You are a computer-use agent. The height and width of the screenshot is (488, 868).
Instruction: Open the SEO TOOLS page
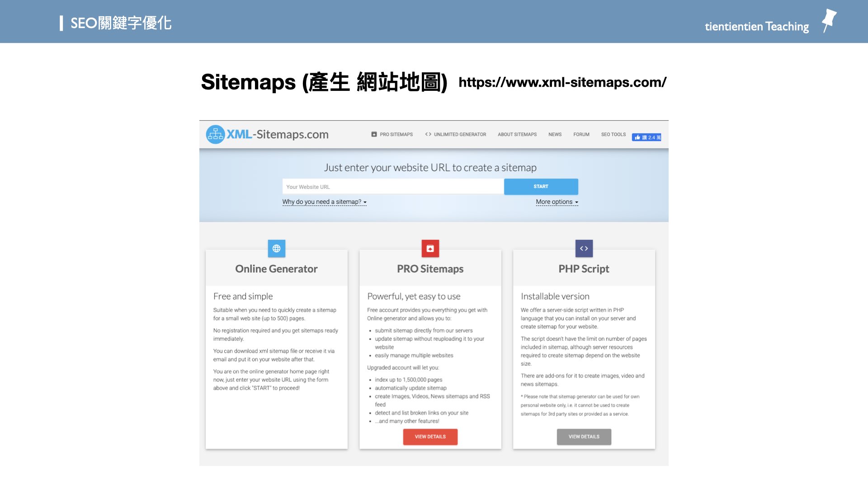point(613,134)
